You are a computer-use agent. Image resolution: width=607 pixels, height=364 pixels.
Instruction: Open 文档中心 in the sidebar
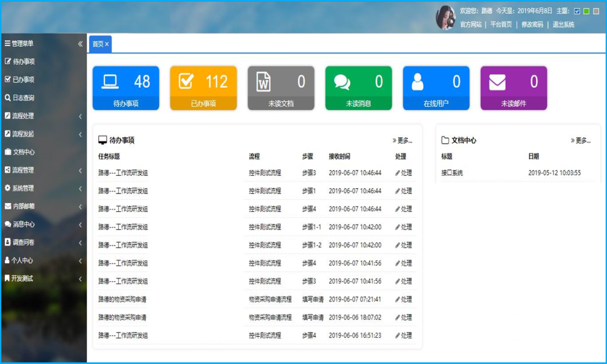24,152
